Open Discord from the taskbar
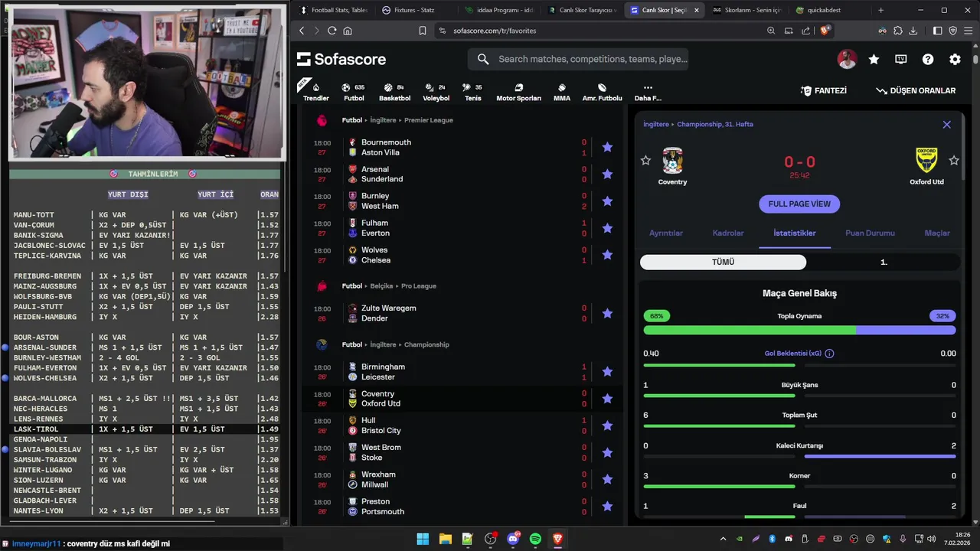The height and width of the screenshot is (551, 980). (x=513, y=539)
